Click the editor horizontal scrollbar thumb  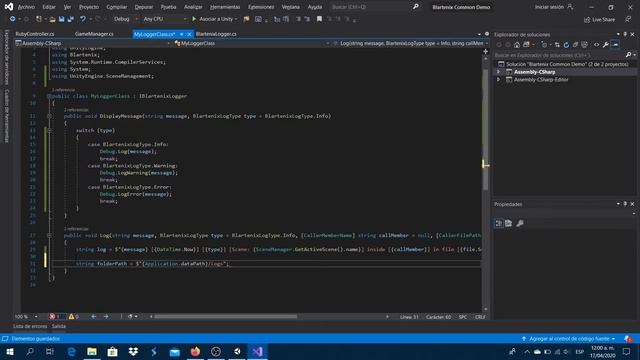click(x=225, y=316)
